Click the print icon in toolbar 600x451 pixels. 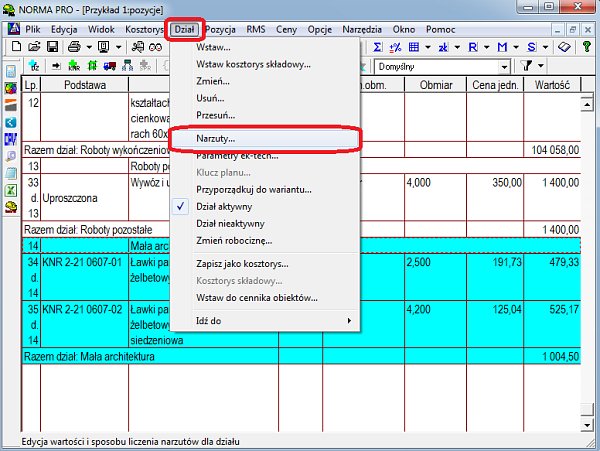pos(74,47)
